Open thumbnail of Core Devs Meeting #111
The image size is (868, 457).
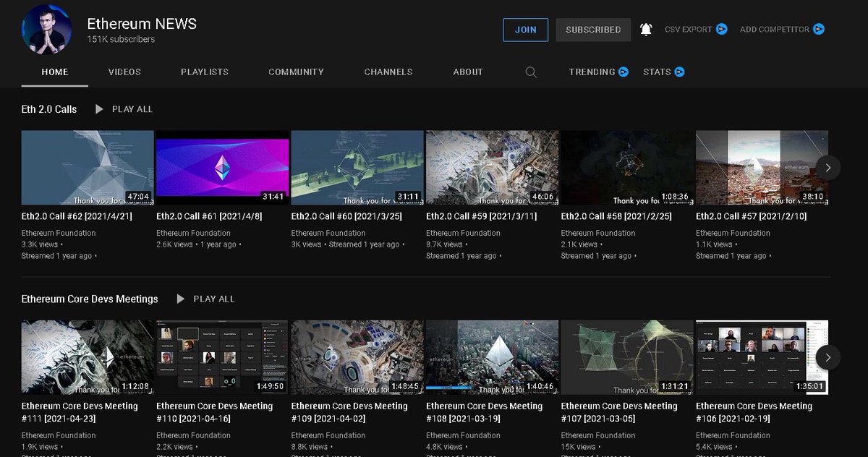click(x=88, y=357)
